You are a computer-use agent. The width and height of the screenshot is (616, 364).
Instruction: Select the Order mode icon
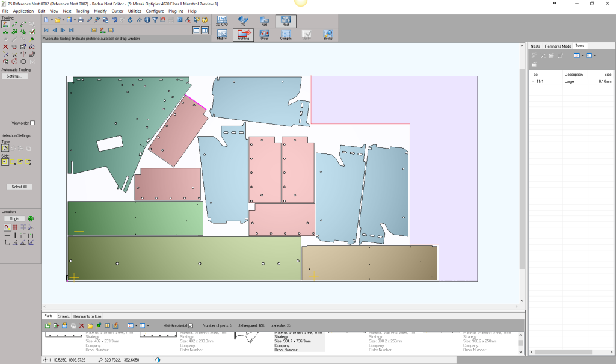pos(265,35)
